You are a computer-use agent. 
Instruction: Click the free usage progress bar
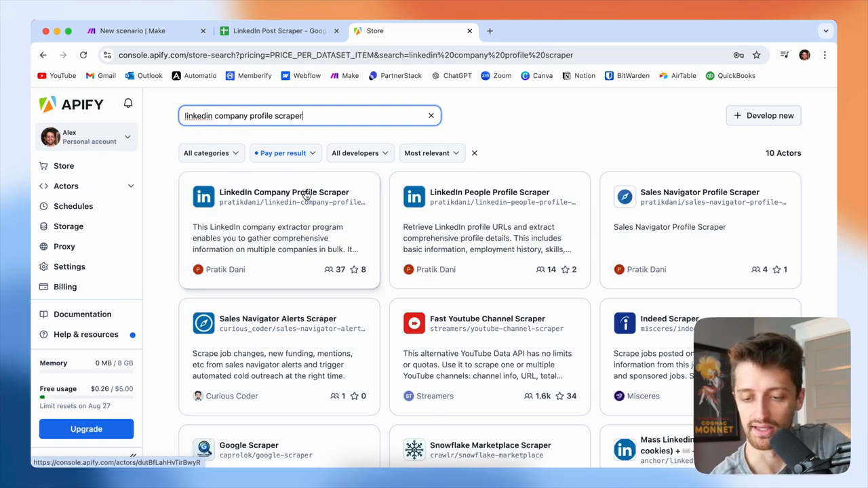coord(86,397)
